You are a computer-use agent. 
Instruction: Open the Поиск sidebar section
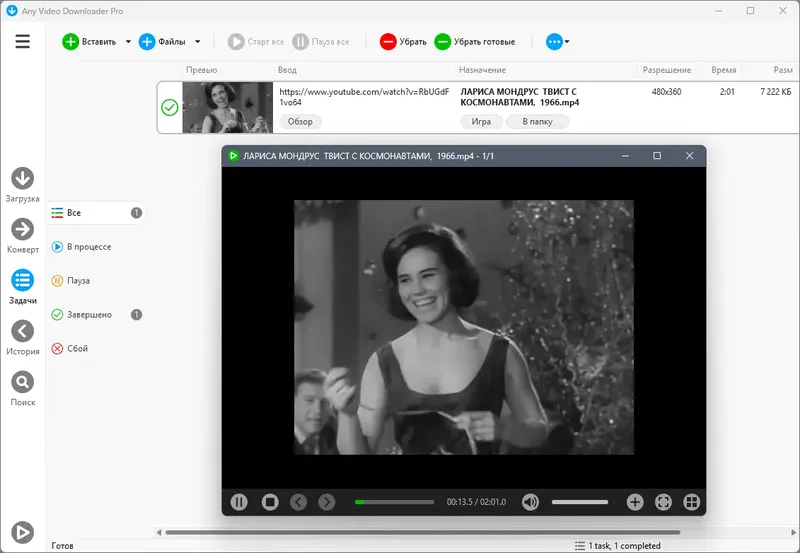pos(22,389)
